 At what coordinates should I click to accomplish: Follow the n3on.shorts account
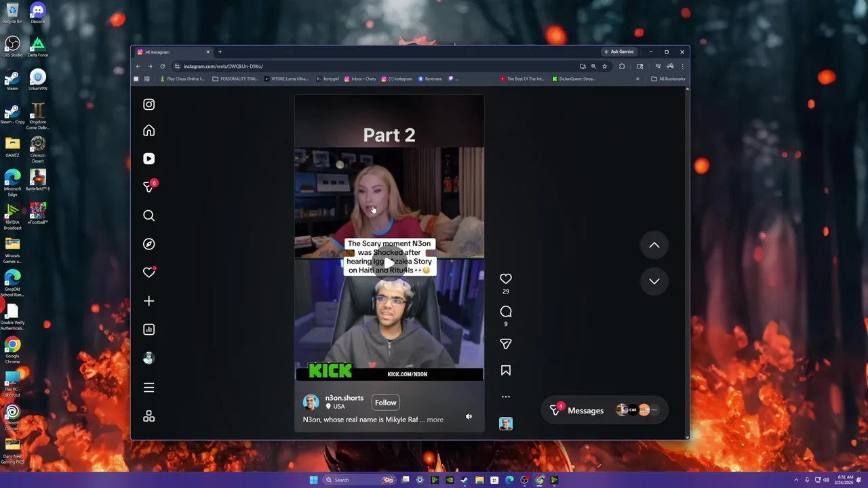(385, 403)
